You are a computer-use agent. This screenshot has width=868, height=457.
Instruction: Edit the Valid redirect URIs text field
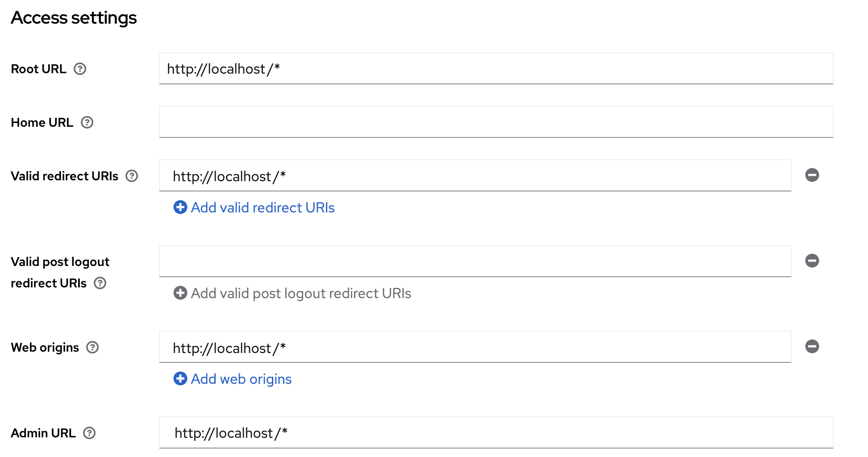point(475,176)
